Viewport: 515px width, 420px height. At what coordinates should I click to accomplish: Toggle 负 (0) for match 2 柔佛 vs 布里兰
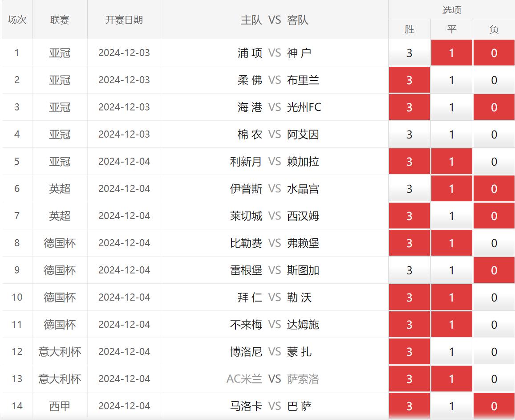(x=494, y=80)
